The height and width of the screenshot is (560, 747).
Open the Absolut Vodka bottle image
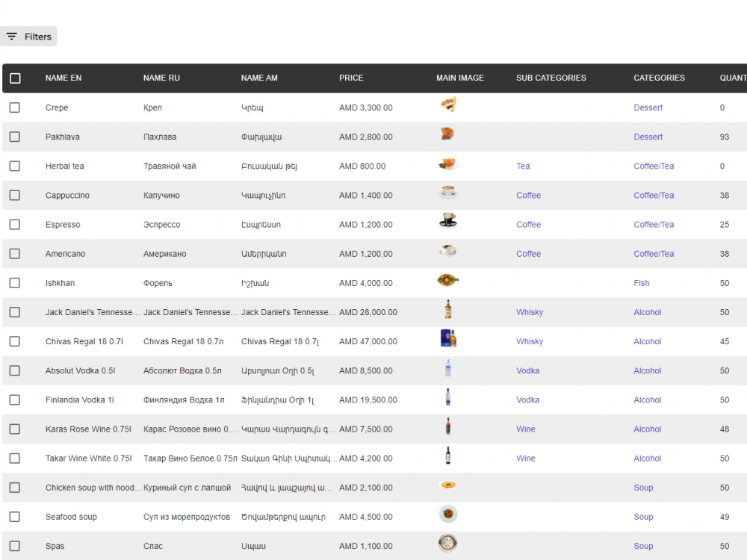point(447,367)
